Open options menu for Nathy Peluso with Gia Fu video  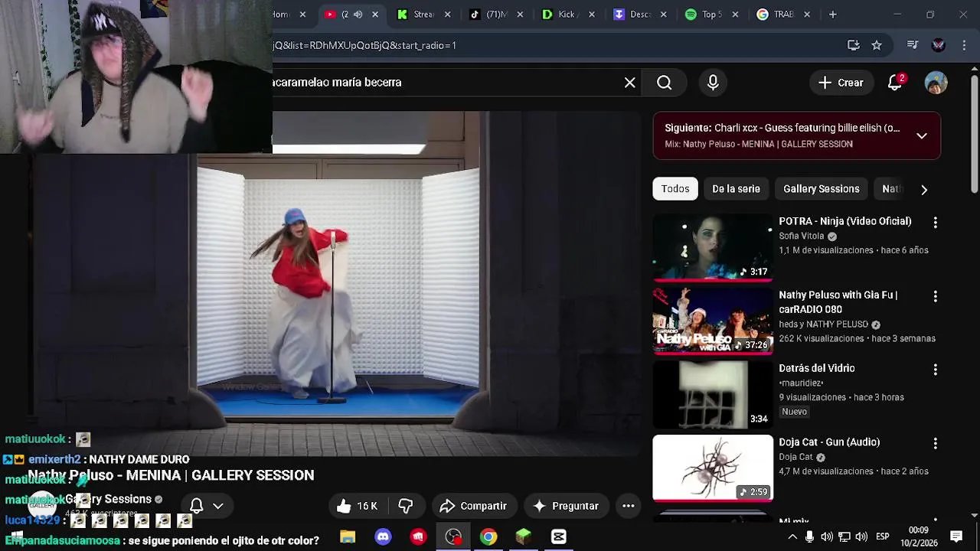click(x=935, y=296)
